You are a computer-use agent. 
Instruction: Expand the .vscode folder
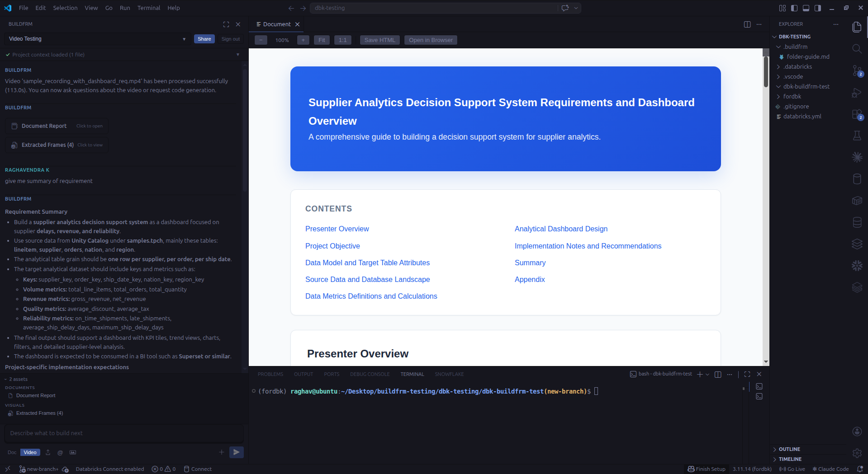793,76
